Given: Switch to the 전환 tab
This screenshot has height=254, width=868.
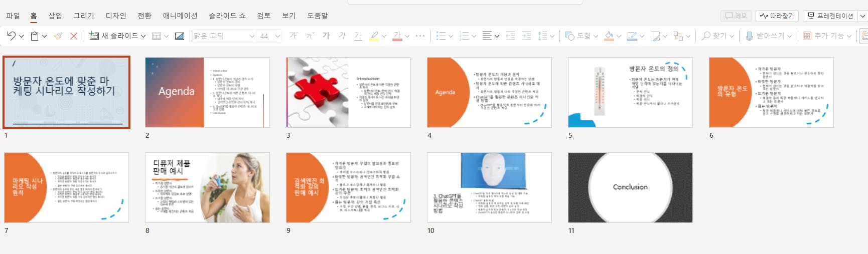Looking at the screenshot, I should [x=144, y=16].
